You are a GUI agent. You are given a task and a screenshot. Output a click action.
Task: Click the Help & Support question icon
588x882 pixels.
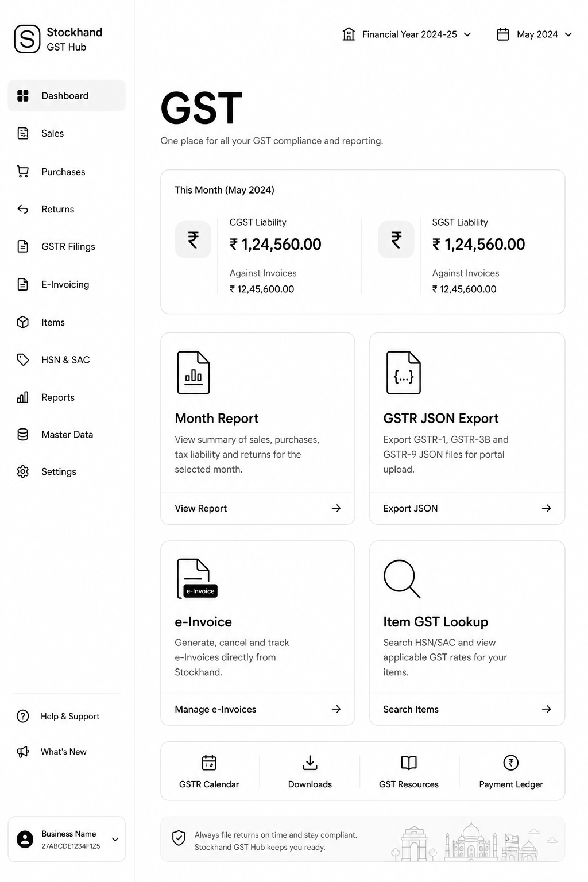(x=23, y=716)
